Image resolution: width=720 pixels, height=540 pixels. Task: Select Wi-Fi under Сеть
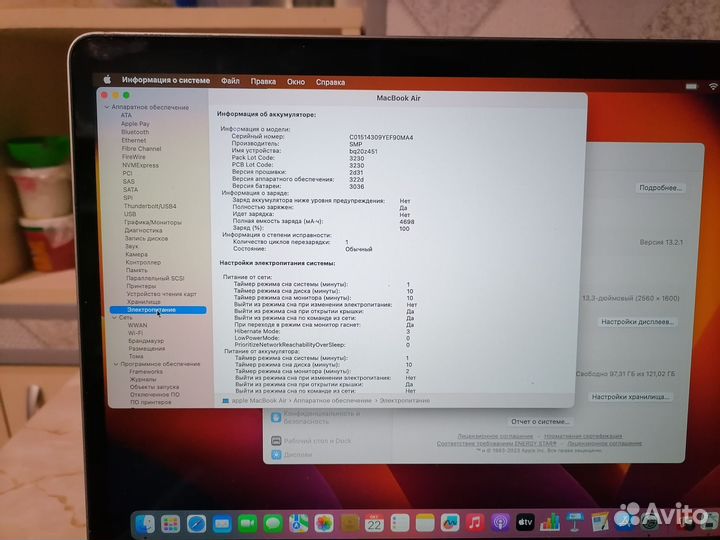135,333
